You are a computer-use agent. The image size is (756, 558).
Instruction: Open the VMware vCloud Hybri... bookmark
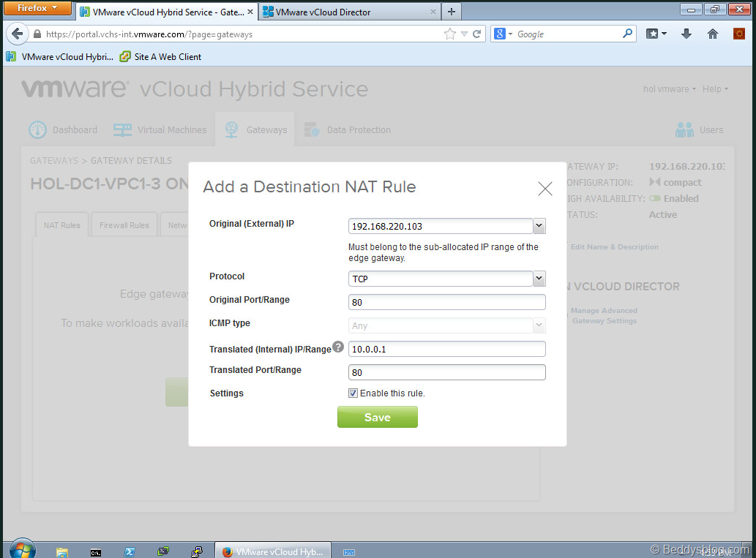60,57
